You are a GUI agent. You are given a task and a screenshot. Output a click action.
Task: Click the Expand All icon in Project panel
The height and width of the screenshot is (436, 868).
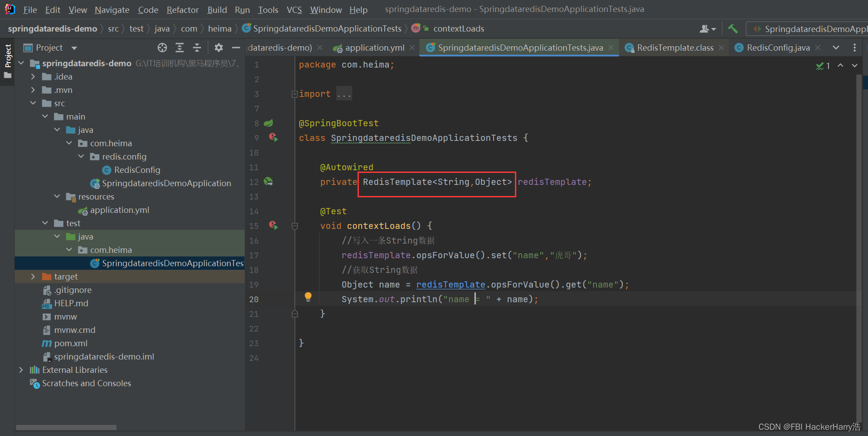click(x=180, y=48)
